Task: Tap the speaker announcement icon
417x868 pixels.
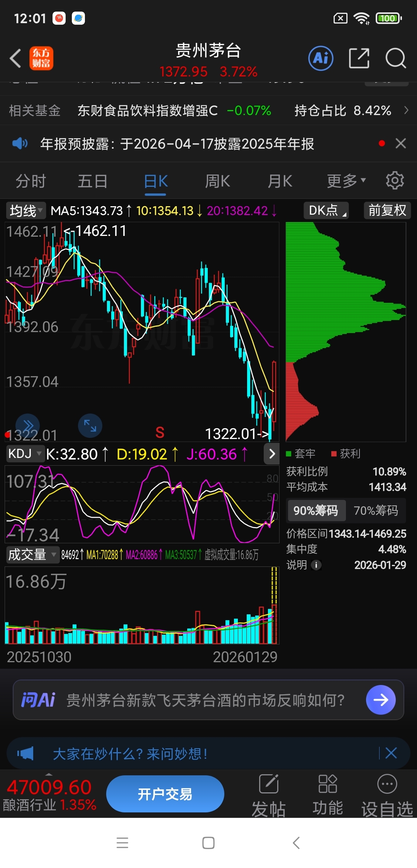Action: click(20, 144)
